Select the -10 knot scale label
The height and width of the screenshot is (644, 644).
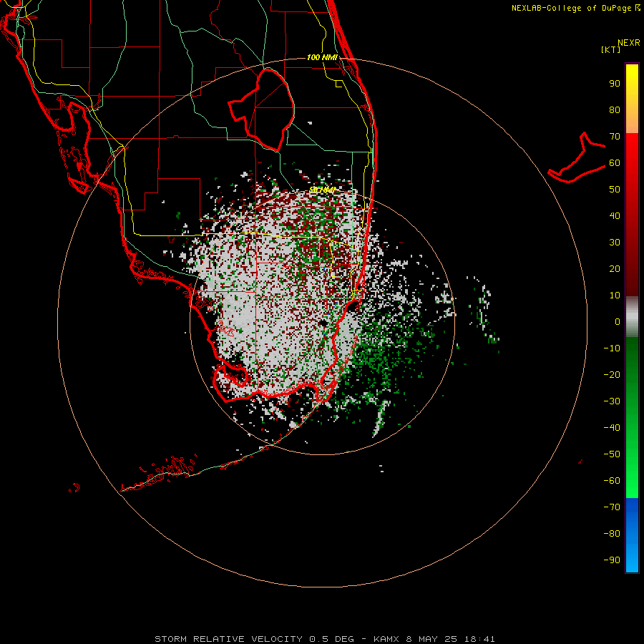coord(612,348)
